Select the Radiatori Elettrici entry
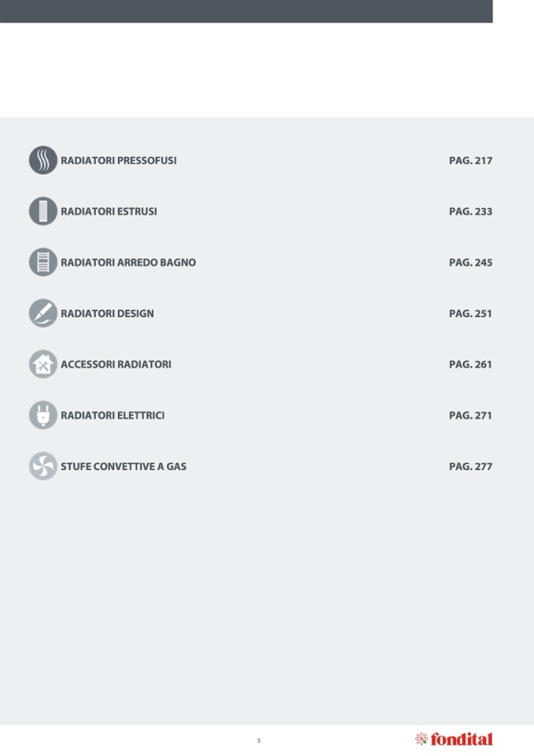 [x=113, y=415]
